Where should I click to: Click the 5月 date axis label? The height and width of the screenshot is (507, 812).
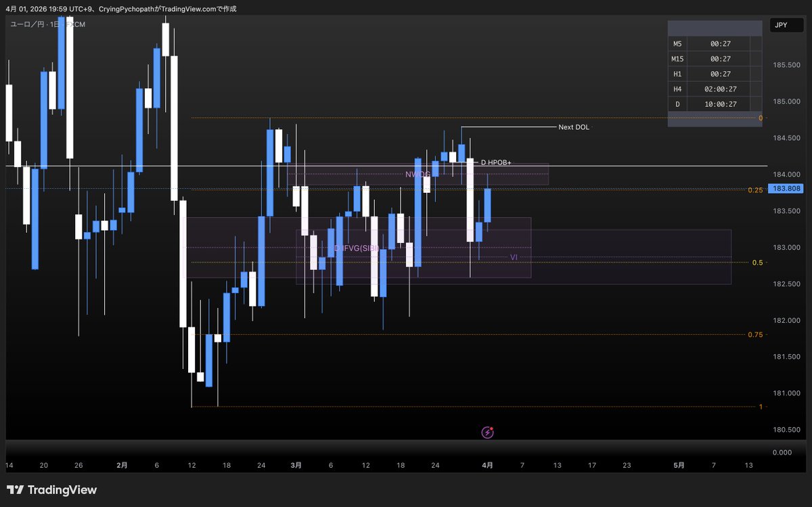click(679, 466)
